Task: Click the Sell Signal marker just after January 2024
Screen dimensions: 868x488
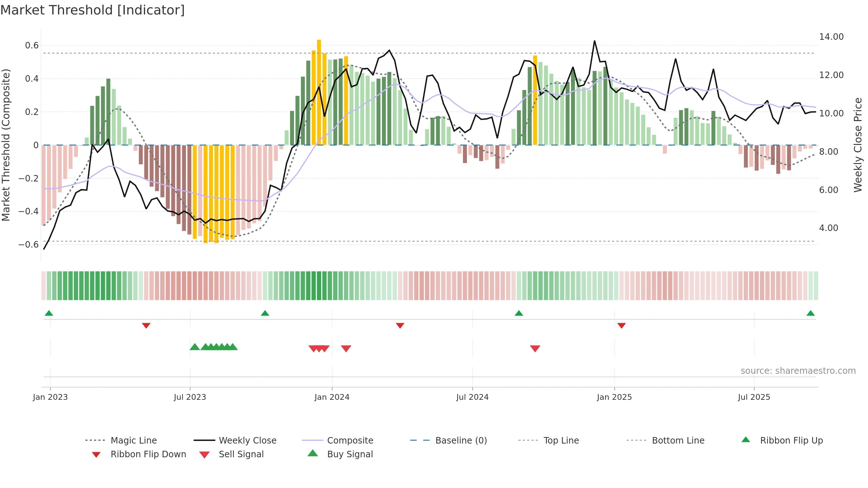Action: pyautogui.click(x=346, y=348)
